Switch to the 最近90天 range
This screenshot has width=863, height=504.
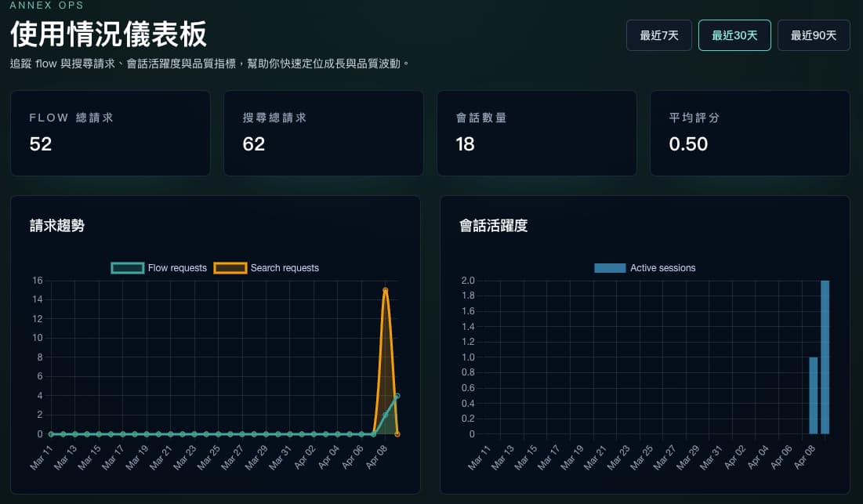(x=814, y=35)
